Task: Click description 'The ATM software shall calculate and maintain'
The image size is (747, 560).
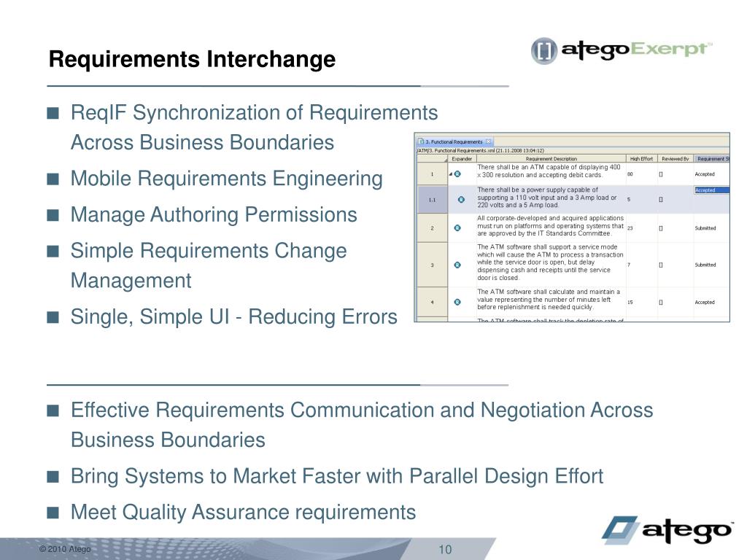Action: 549,300
